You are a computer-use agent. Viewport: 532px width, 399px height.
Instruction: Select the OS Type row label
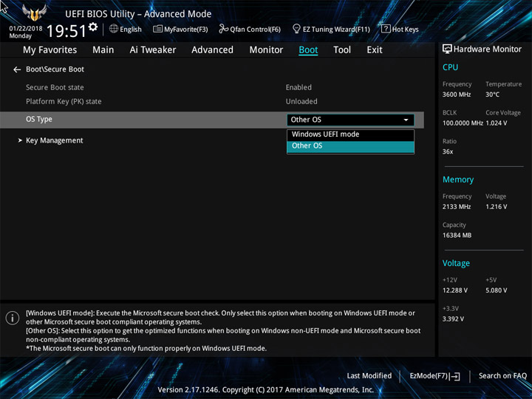coord(39,120)
